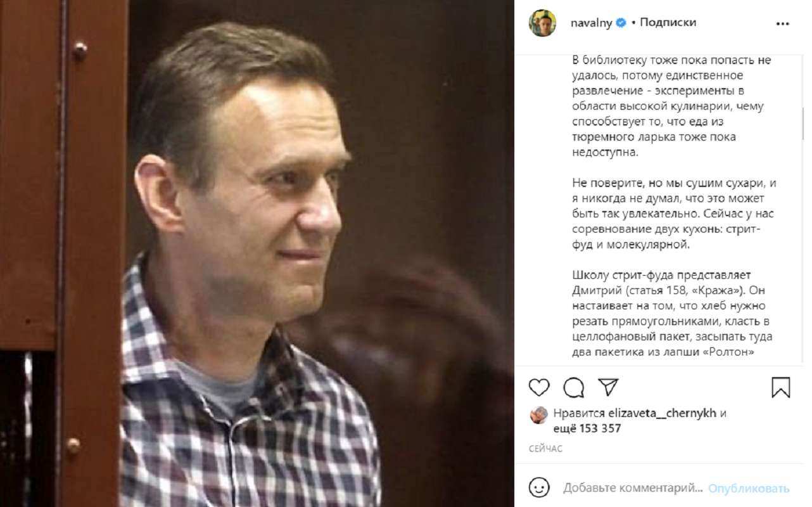The image size is (812, 507).
Task: Share the post with the paper plane icon
Action: (608, 387)
